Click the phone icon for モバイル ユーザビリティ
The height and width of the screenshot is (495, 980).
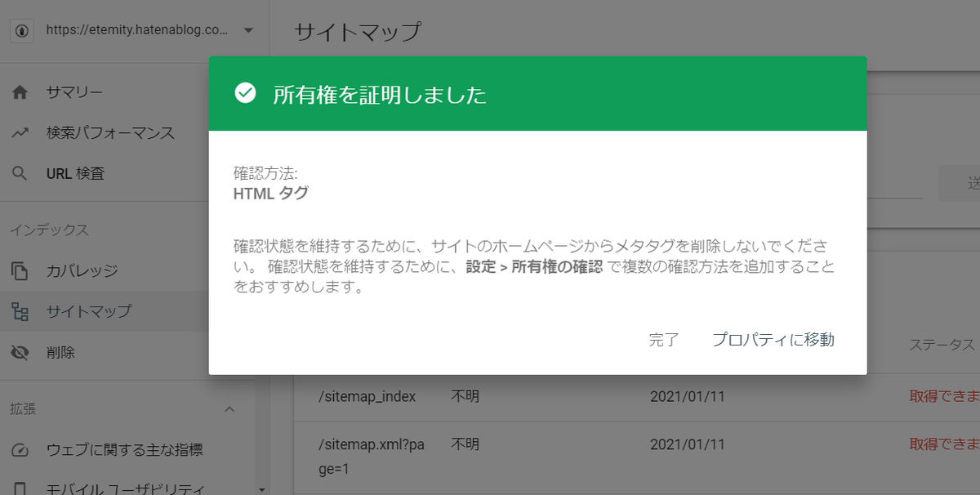click(x=20, y=489)
